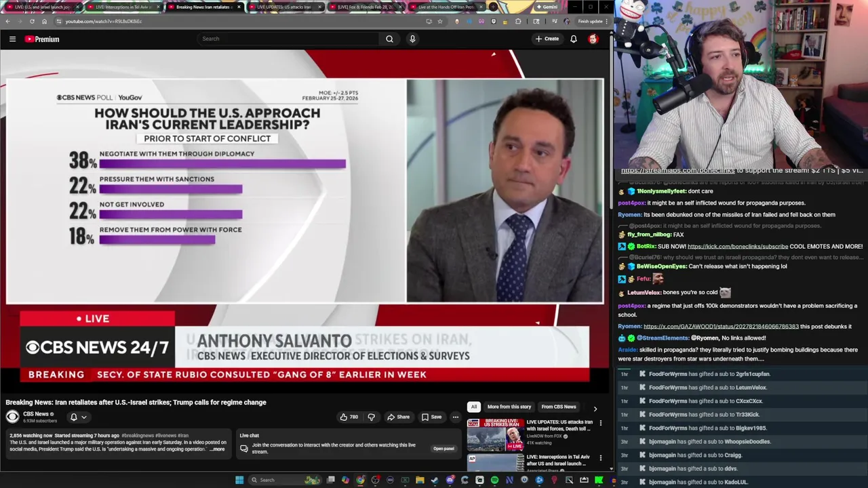The width and height of the screenshot is (868, 488).
Task: Open Create dropdown button
Action: pos(547,39)
